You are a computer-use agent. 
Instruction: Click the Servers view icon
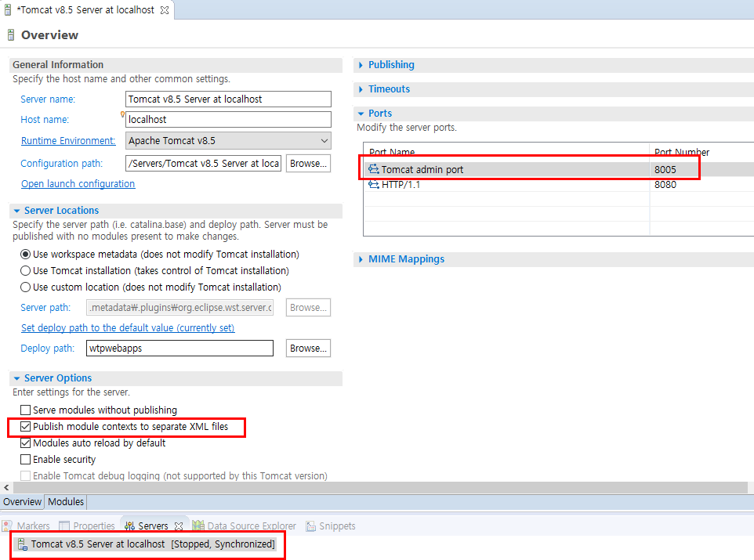pos(129,526)
